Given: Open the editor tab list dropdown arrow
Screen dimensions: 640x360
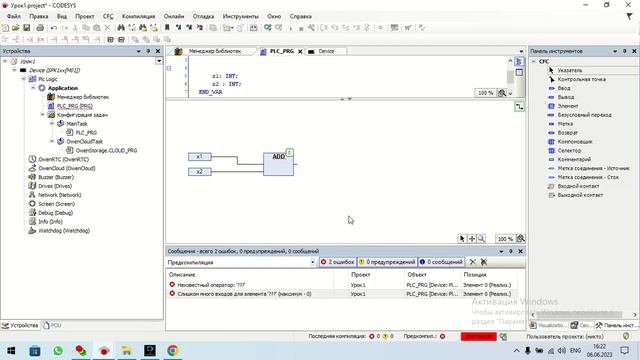Looking at the screenshot, I should [x=521, y=51].
